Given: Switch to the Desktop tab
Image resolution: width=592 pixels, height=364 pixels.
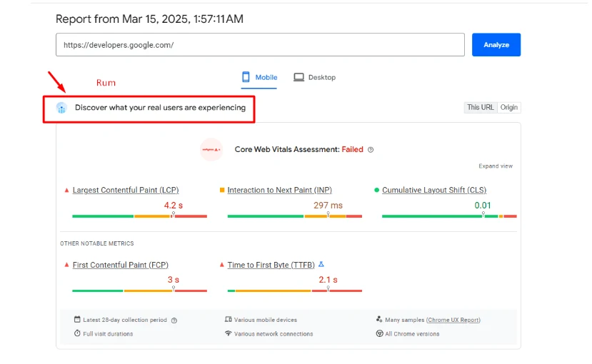Looking at the screenshot, I should (x=314, y=77).
